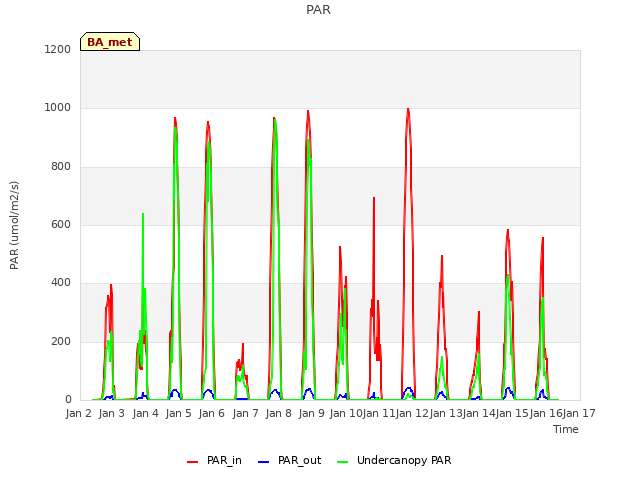Image resolution: width=640 pixels, height=480 pixels.
Task: Click the Jan 5 x-axis label
Action: click(x=178, y=413)
